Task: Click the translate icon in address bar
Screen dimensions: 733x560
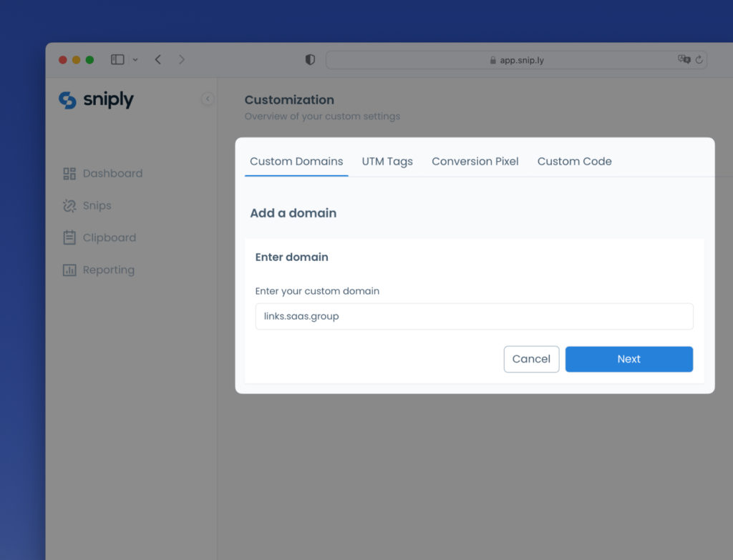Action: [x=684, y=60]
